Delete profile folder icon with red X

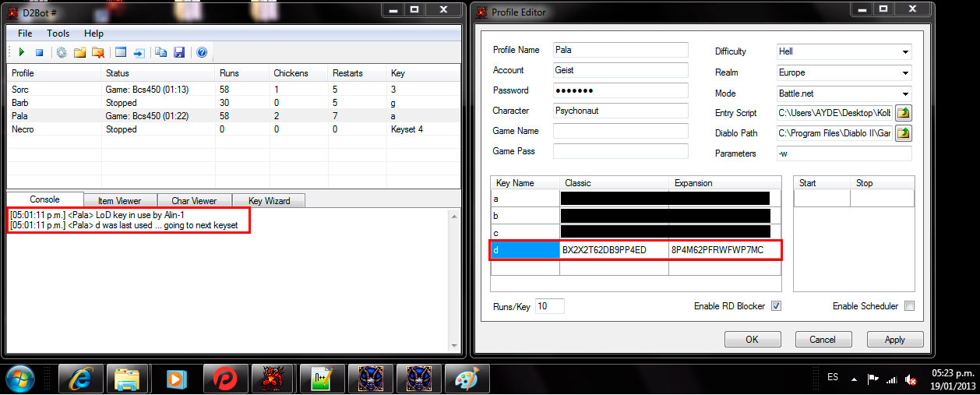98,52
